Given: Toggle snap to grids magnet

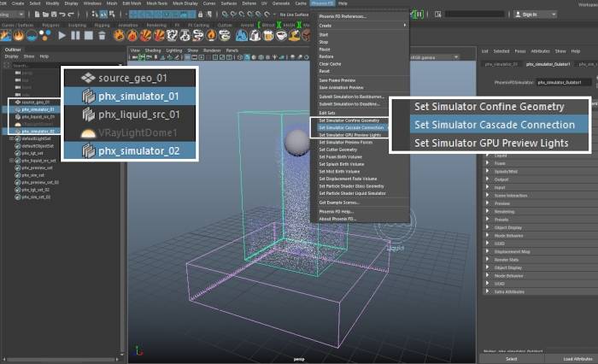Looking at the screenshot, I should point(225,15).
